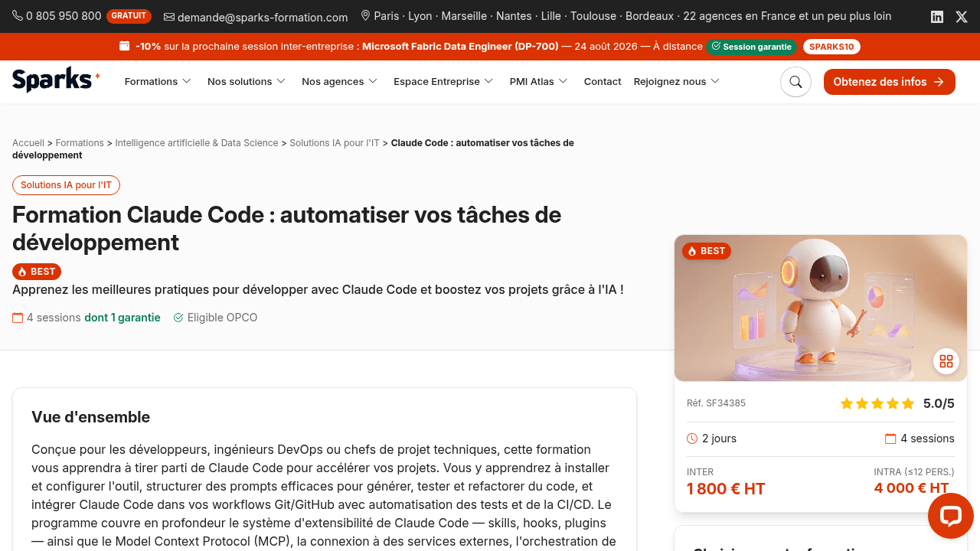Click the Obtenez des infos button
The width and height of the screenshot is (980, 551).
click(890, 82)
